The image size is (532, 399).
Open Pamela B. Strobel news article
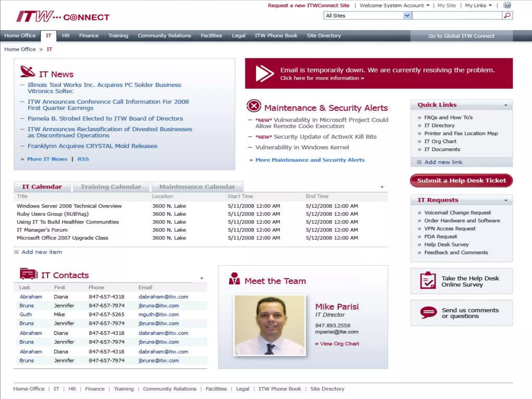(x=105, y=118)
